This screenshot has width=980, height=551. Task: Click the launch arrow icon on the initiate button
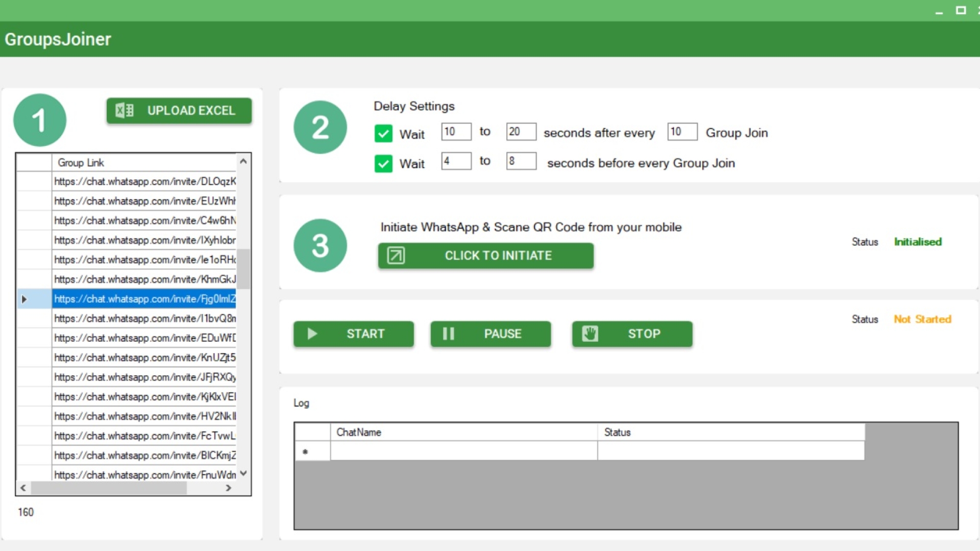coord(396,256)
